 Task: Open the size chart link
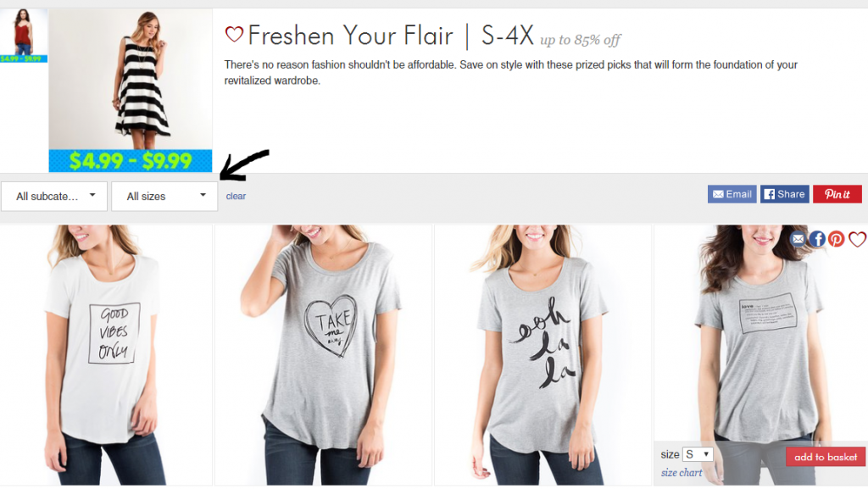click(x=682, y=472)
